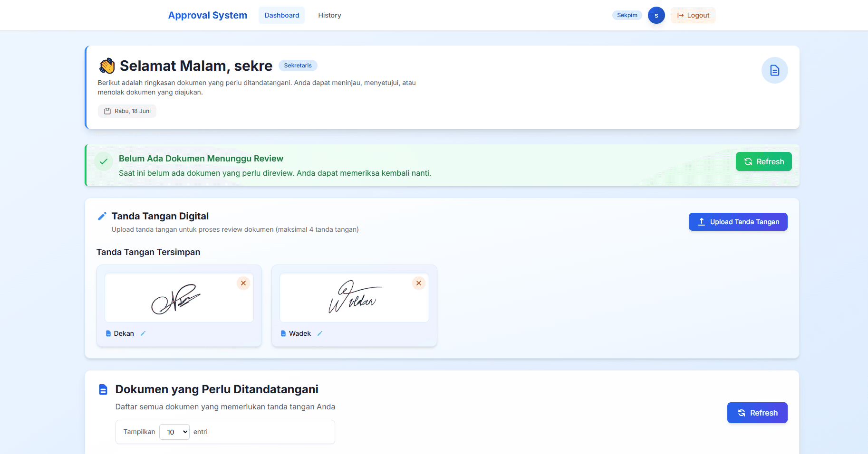This screenshot has width=868, height=454.
Task: Switch to the Dashboard tab
Action: pos(281,15)
